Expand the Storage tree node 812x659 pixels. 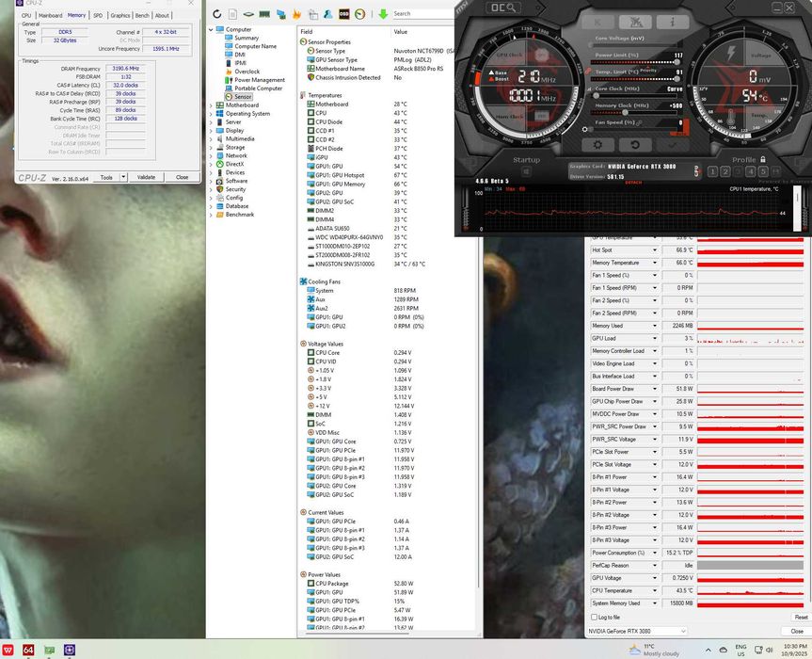pyautogui.click(x=211, y=147)
